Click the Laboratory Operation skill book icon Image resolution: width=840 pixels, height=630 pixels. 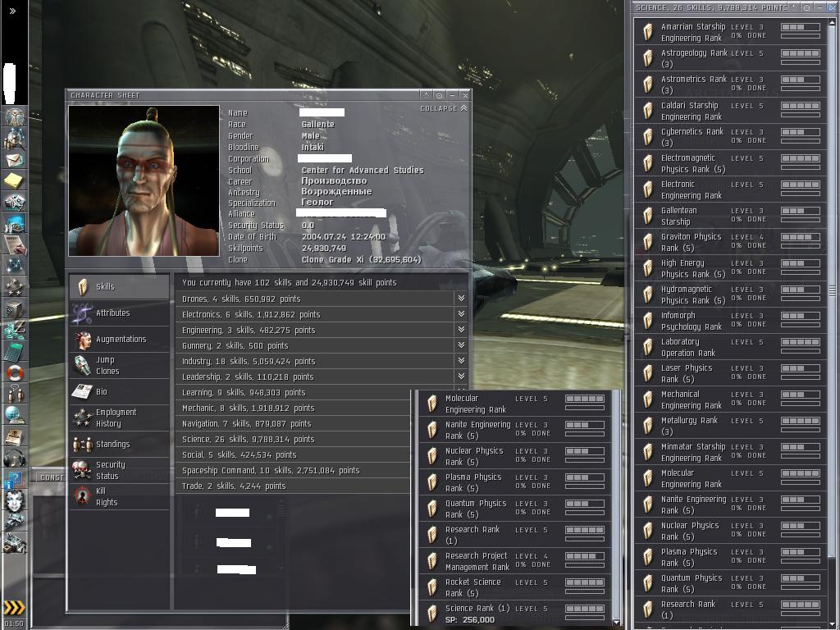648,347
